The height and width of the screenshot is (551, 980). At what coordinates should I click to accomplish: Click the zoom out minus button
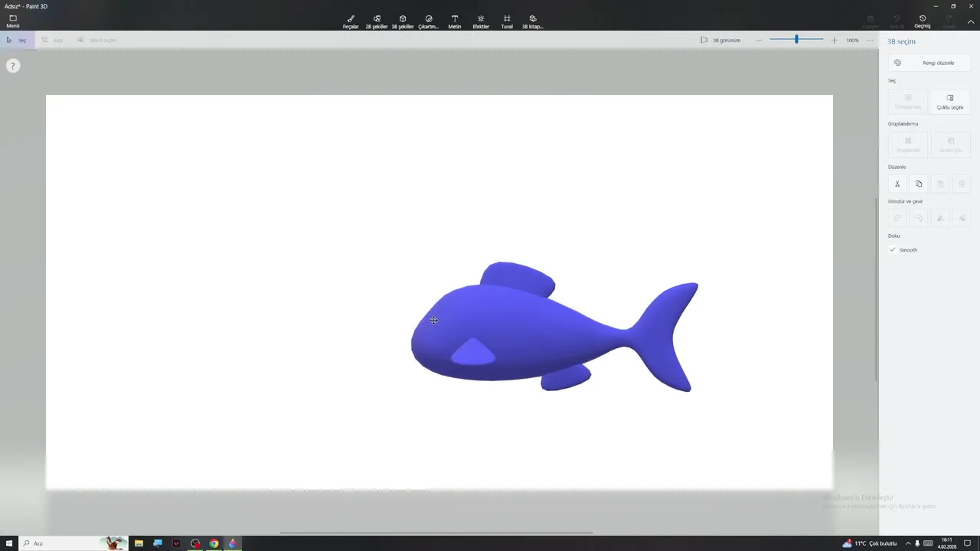tap(759, 40)
